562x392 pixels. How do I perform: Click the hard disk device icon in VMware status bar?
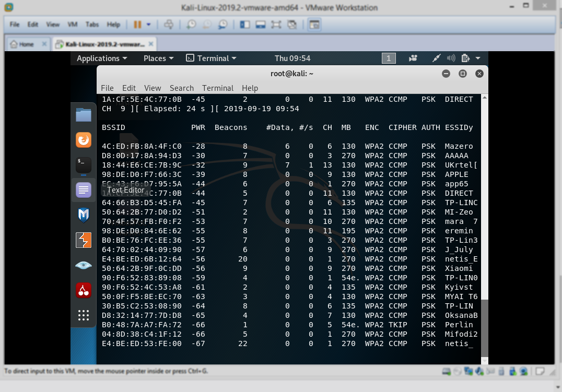pos(446,371)
